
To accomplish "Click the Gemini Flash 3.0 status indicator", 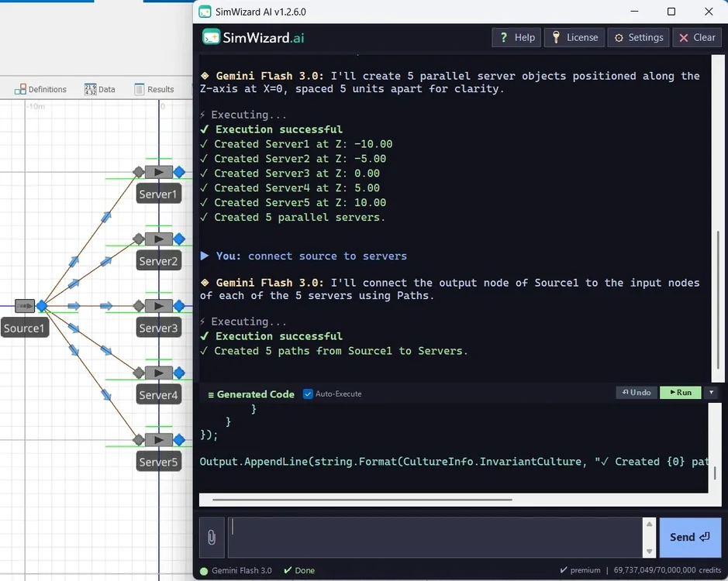I will [x=236, y=570].
